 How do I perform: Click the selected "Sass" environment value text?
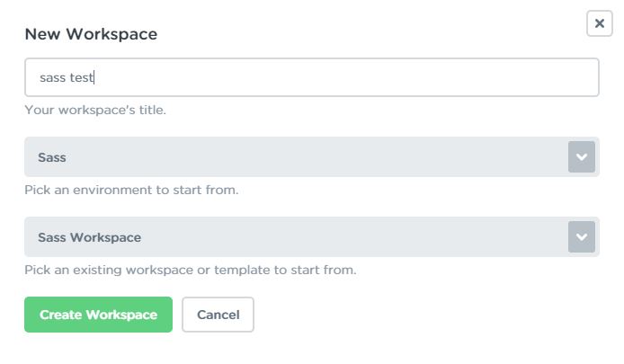(52, 157)
